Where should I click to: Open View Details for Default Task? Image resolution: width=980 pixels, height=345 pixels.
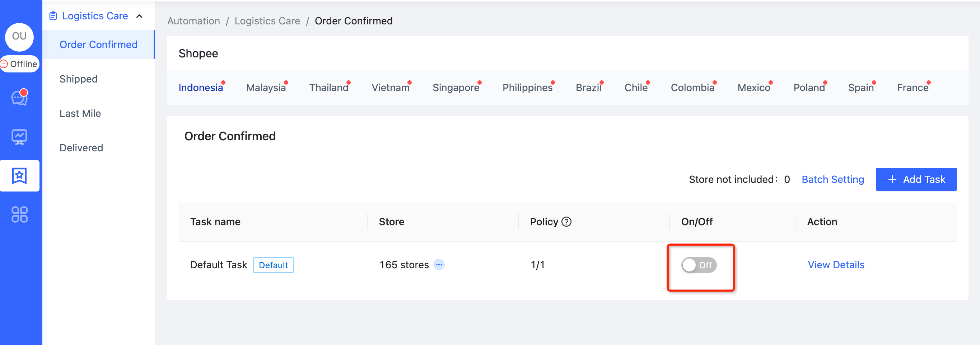click(836, 265)
